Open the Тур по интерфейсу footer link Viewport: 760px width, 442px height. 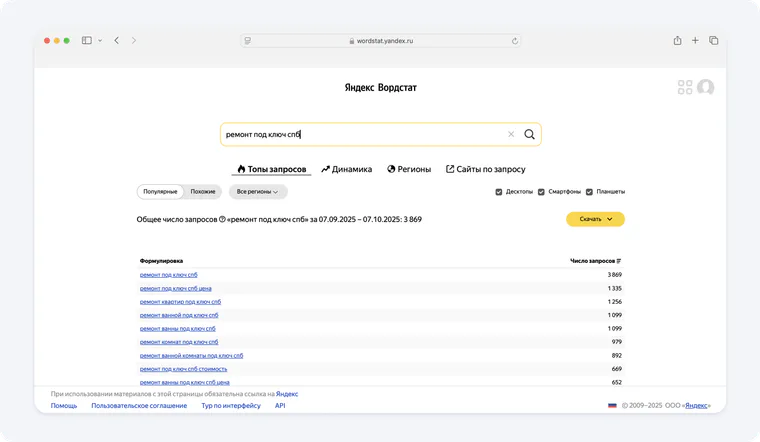pyautogui.click(x=231, y=406)
